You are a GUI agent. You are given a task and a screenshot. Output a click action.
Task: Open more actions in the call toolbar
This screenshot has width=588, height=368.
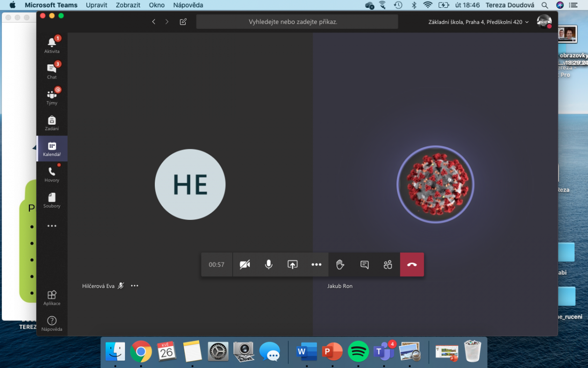pyautogui.click(x=317, y=264)
